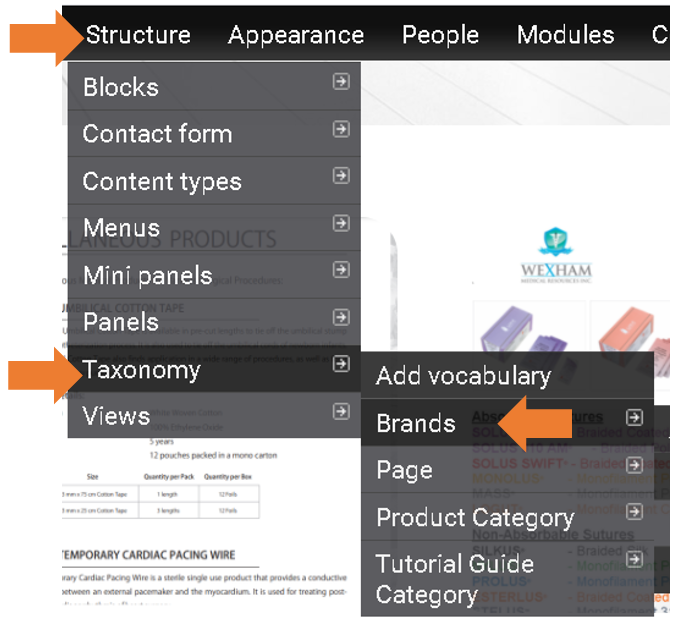The image size is (683, 627).
Task: Click the arrow icon beside Product Category
Action: [x=634, y=512]
